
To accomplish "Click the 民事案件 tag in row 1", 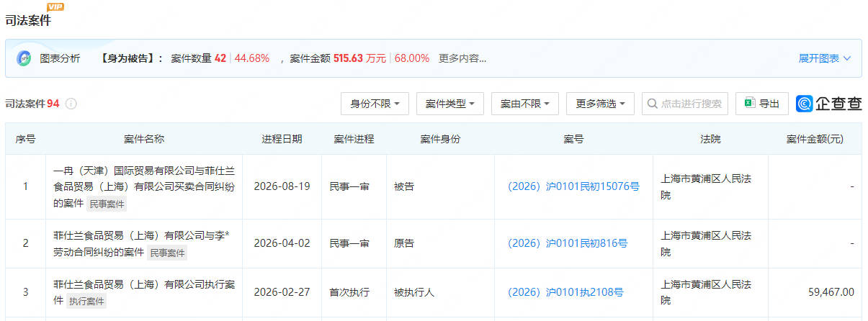I will pyautogui.click(x=107, y=204).
